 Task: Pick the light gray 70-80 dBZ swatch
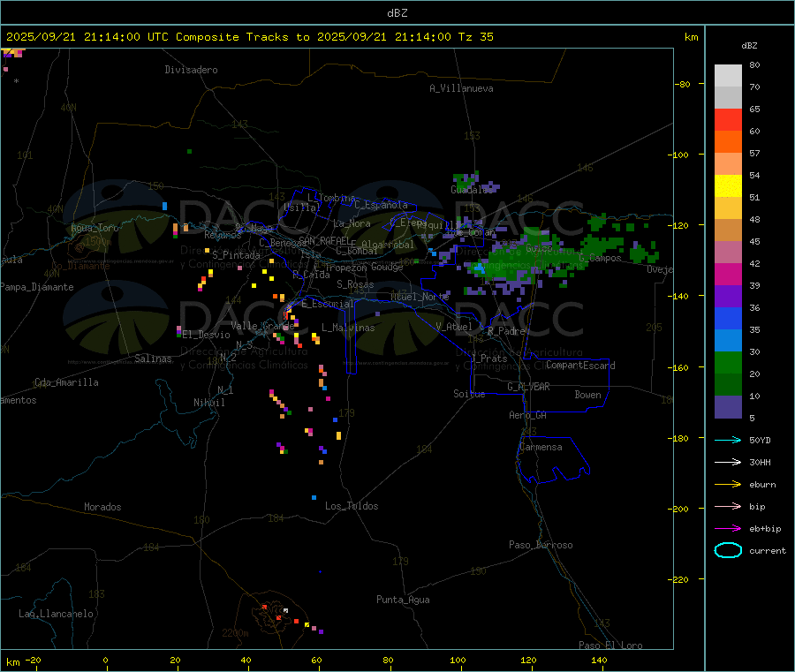(728, 76)
